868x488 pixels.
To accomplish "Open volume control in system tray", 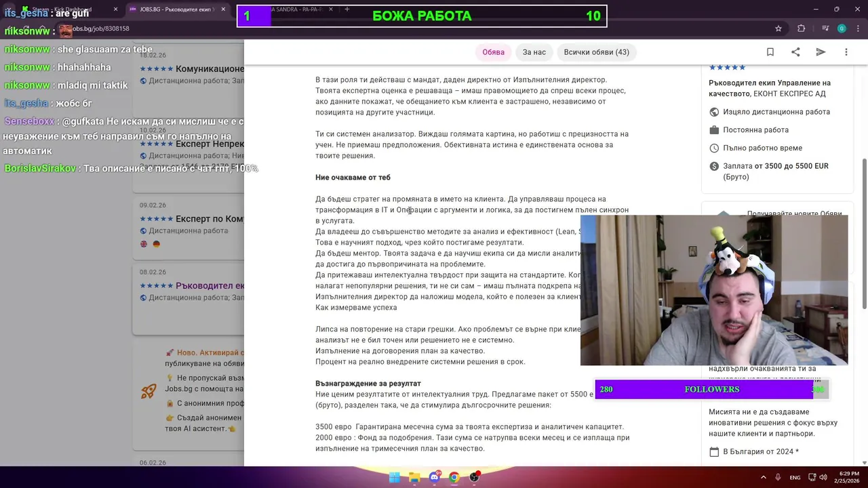I will pyautogui.click(x=823, y=477).
